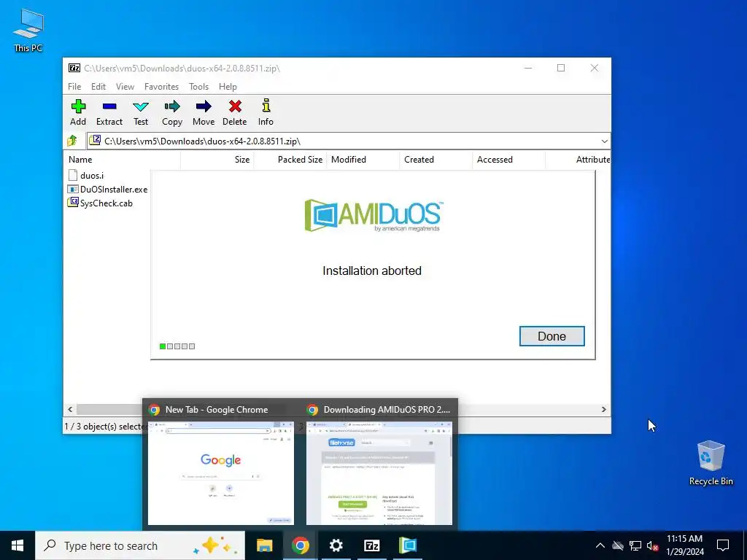Open the This PC desktop icon
The height and width of the screenshot is (560, 747).
(x=28, y=31)
